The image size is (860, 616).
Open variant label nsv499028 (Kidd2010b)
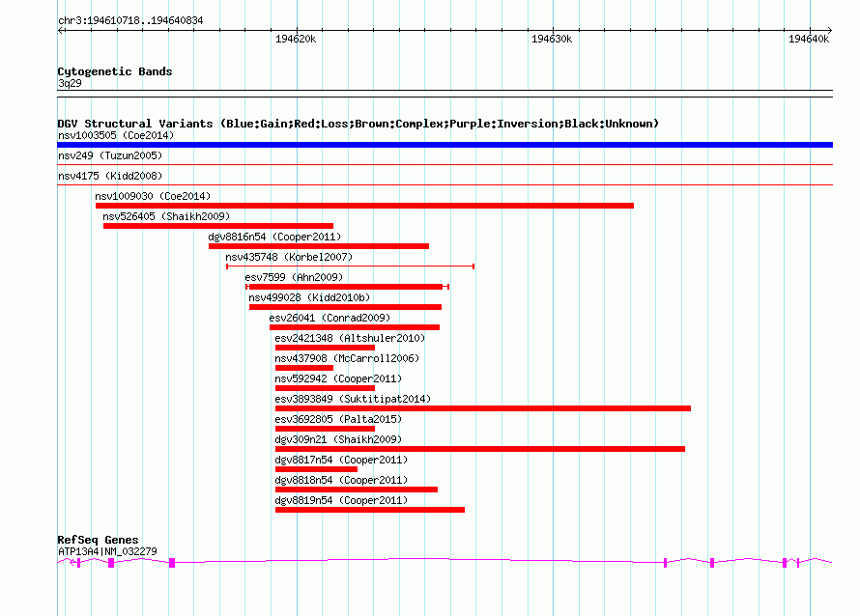tap(309, 297)
